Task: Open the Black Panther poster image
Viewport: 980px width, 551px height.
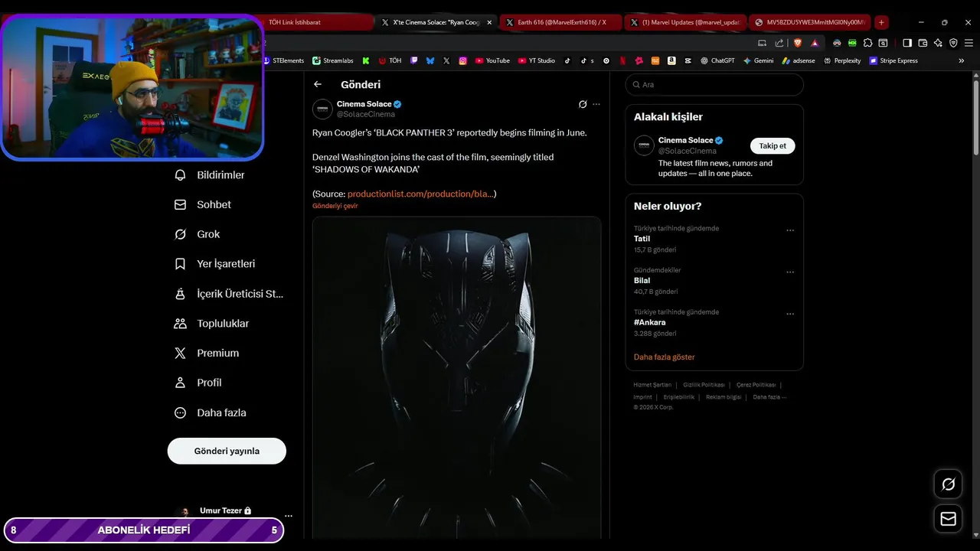Action: [x=456, y=378]
